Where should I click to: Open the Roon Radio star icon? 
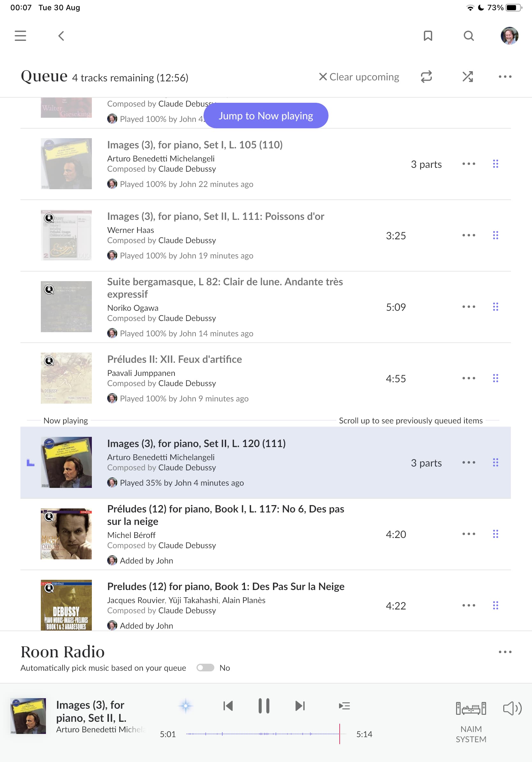click(186, 706)
